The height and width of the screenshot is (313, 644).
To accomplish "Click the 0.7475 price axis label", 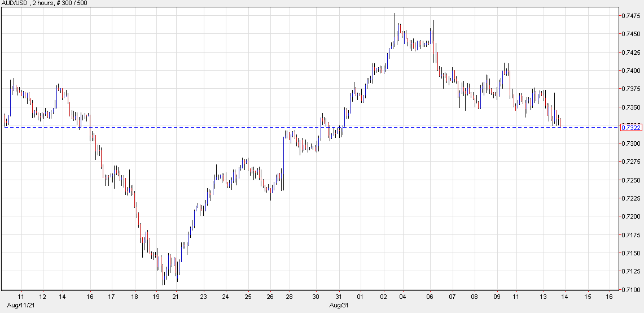I will (631, 16).
